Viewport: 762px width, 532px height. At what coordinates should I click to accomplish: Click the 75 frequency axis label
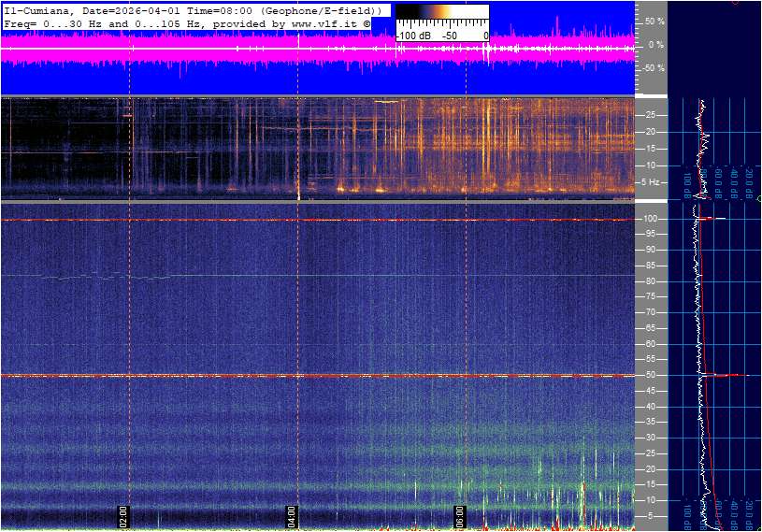(x=650, y=296)
